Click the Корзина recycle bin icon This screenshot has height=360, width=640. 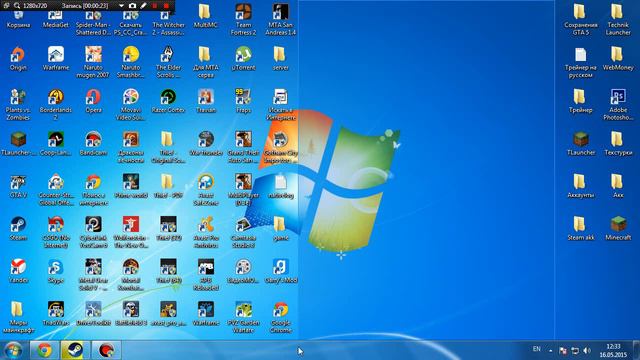pyautogui.click(x=18, y=20)
